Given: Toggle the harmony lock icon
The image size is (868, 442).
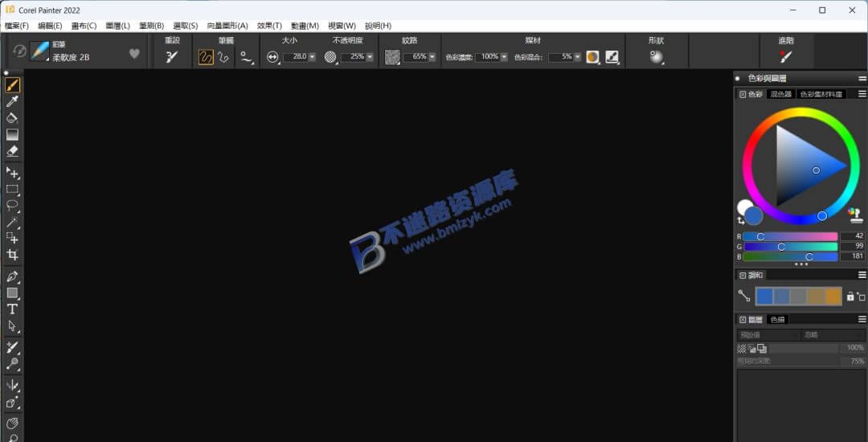Looking at the screenshot, I should 850,297.
